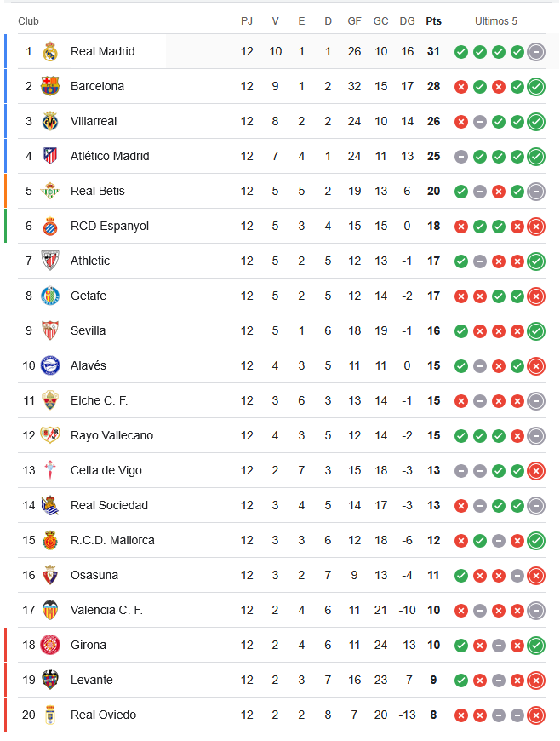Click the Club column header
Image resolution: width=560 pixels, height=741 pixels.
coord(28,21)
